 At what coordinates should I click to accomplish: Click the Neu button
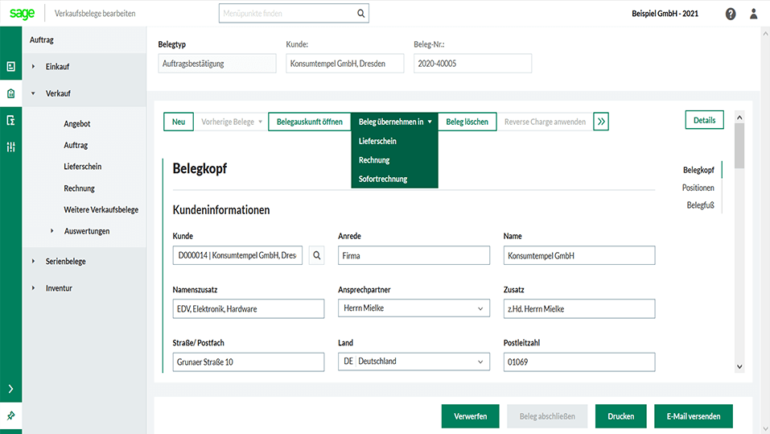[178, 122]
